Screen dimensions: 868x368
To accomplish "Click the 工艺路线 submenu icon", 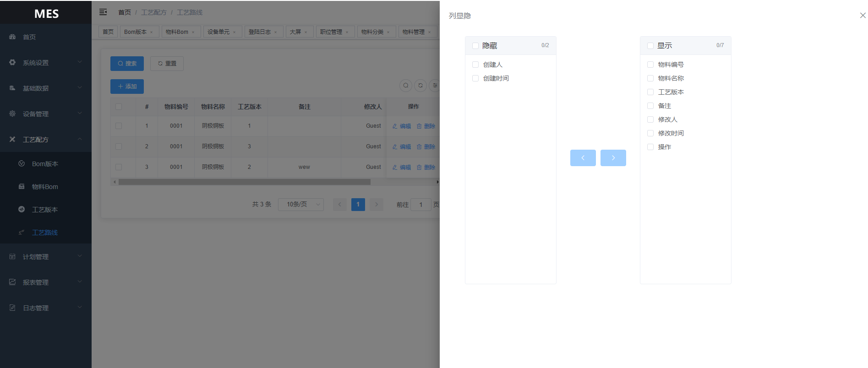I will [x=22, y=232].
